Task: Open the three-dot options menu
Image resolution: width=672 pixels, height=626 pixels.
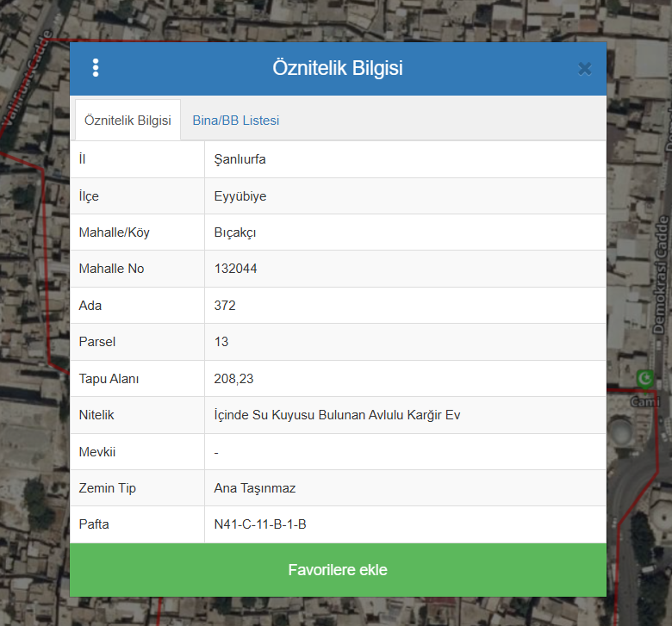Action: tap(96, 68)
